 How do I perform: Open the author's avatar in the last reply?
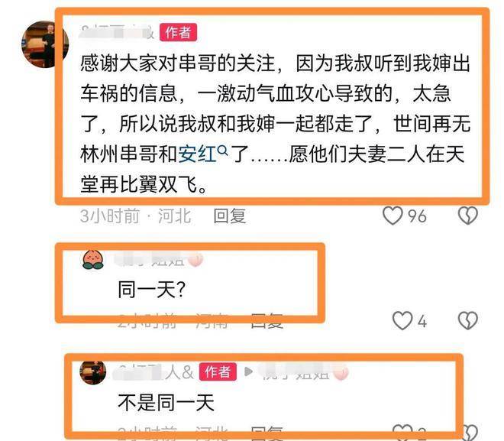pos(93,372)
